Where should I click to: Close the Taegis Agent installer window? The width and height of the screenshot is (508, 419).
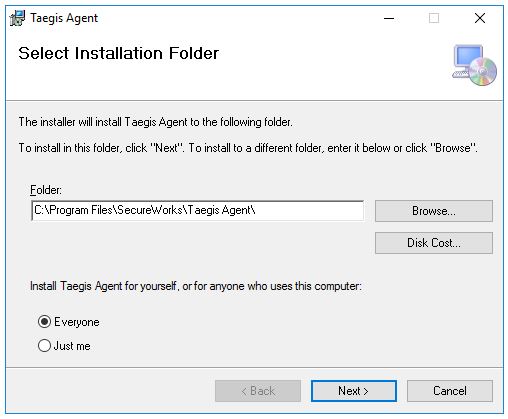(480, 18)
